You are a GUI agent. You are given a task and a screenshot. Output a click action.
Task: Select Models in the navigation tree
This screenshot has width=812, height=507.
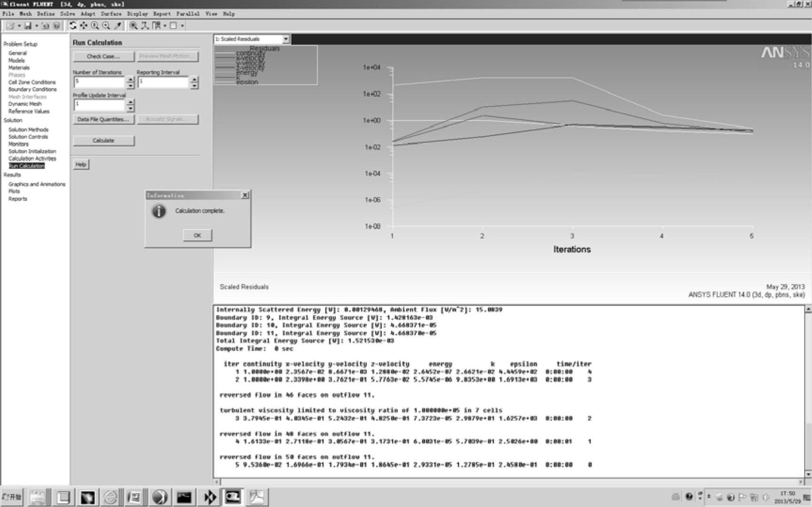[16, 61]
